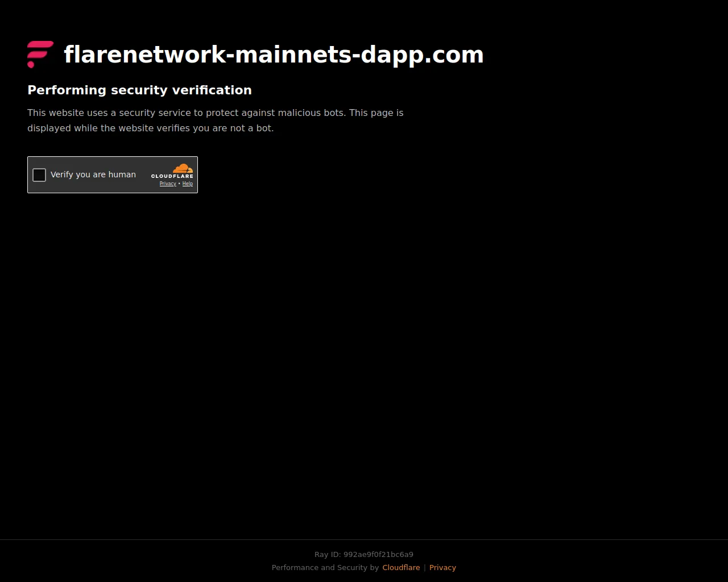Click the 'Performance and Security by' footer text
The image size is (728, 582).
(x=325, y=567)
